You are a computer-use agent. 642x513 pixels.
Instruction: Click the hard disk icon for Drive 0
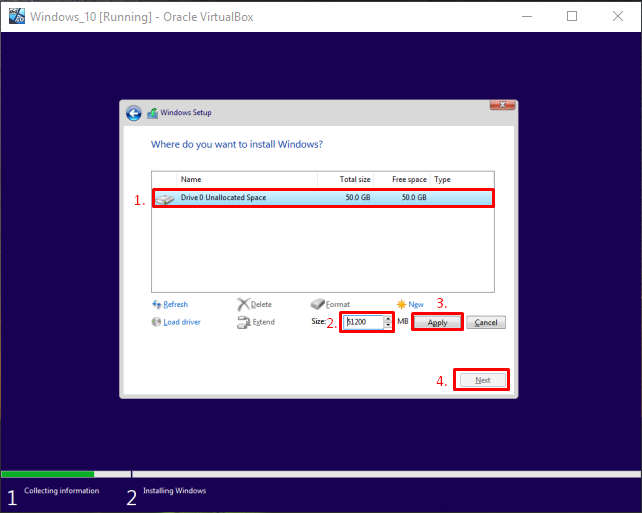coord(165,199)
